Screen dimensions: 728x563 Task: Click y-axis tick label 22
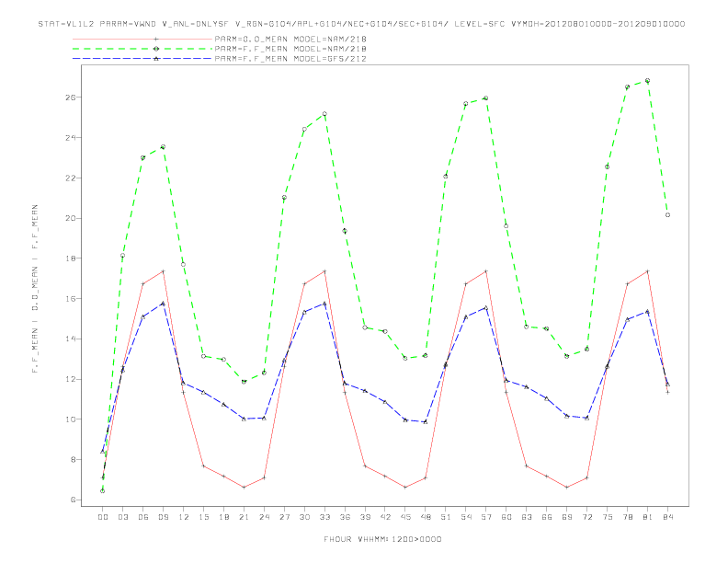point(70,178)
